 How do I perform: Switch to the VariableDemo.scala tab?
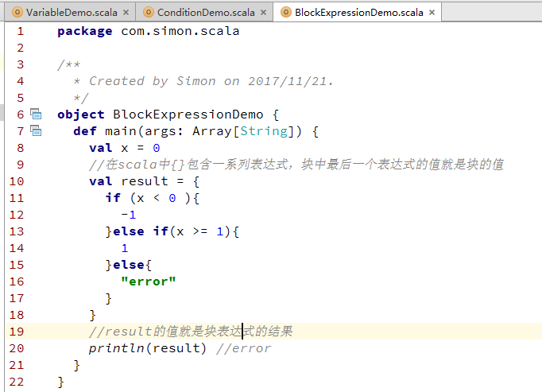72,13
